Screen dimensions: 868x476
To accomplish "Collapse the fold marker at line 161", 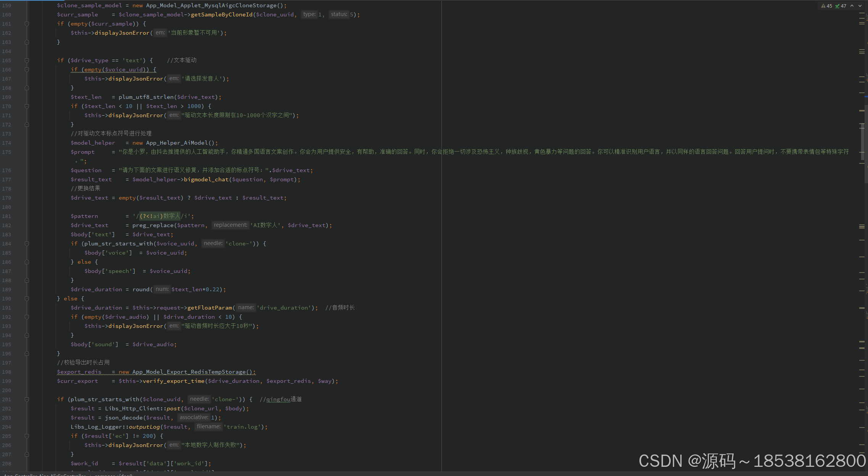I will 27,24.
